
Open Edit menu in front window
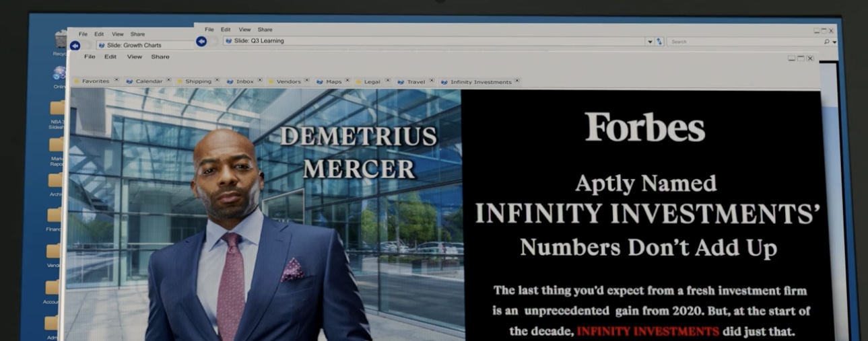coord(110,56)
